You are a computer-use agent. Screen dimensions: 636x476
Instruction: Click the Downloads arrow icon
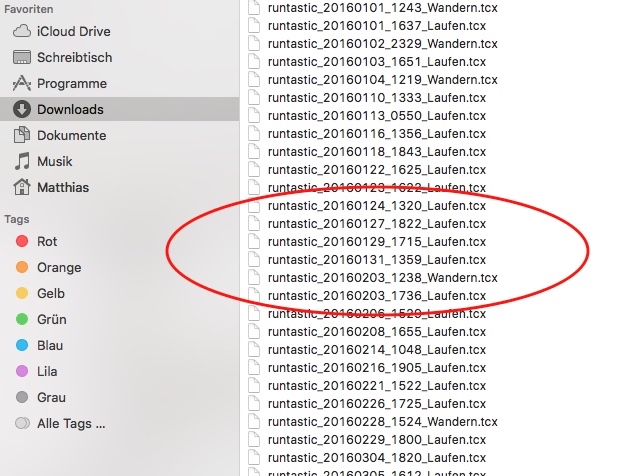point(22,110)
